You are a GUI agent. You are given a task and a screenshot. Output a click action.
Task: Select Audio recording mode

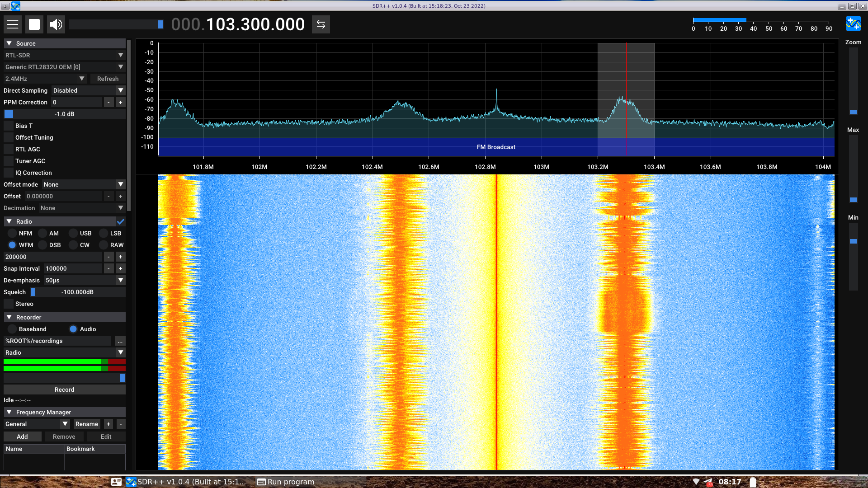(73, 329)
